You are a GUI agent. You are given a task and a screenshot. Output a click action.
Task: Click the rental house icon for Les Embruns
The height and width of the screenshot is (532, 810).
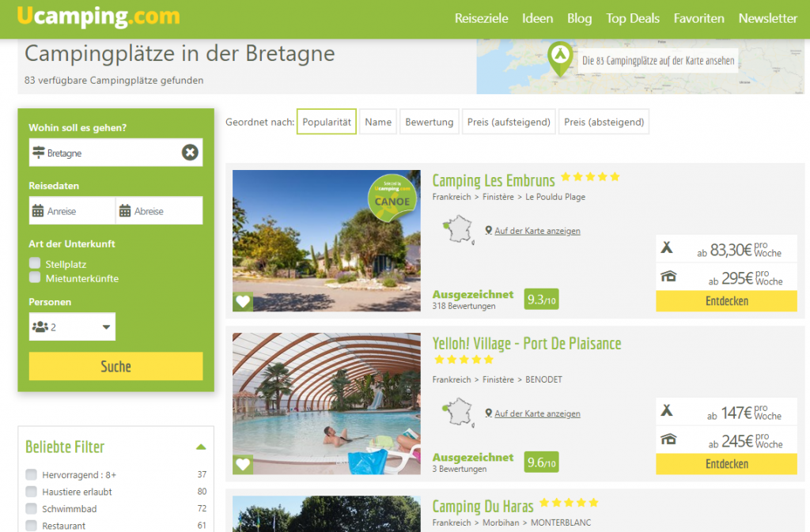point(668,276)
